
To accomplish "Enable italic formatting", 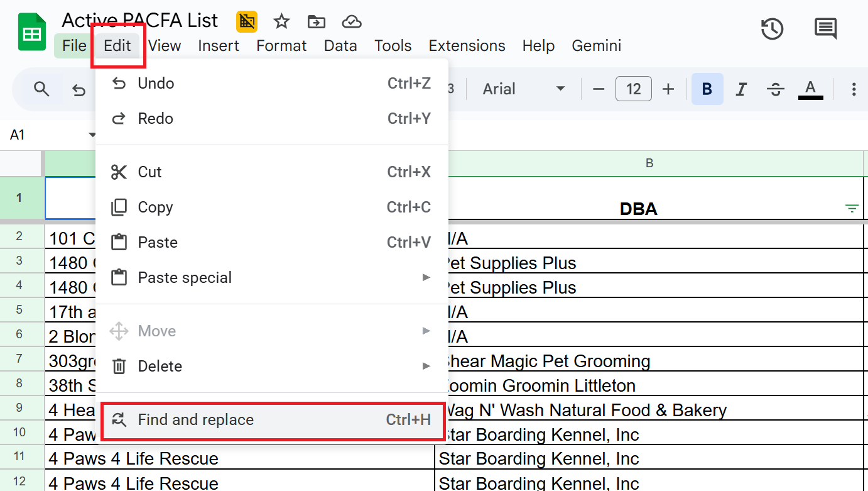I will pos(741,89).
